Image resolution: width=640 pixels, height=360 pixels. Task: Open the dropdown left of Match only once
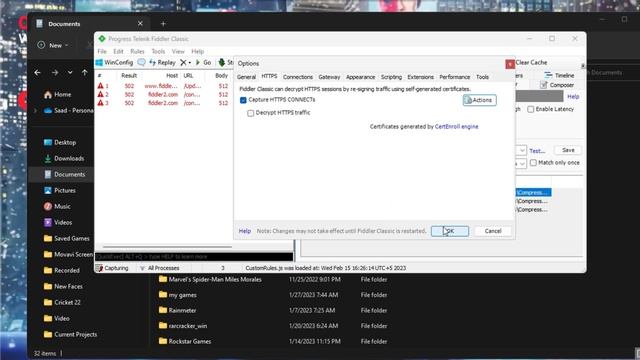[522, 163]
